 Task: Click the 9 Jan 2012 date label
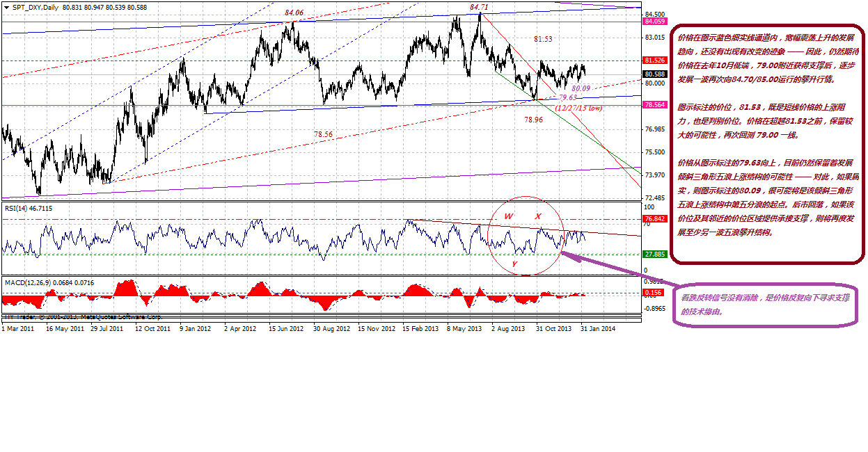point(197,328)
